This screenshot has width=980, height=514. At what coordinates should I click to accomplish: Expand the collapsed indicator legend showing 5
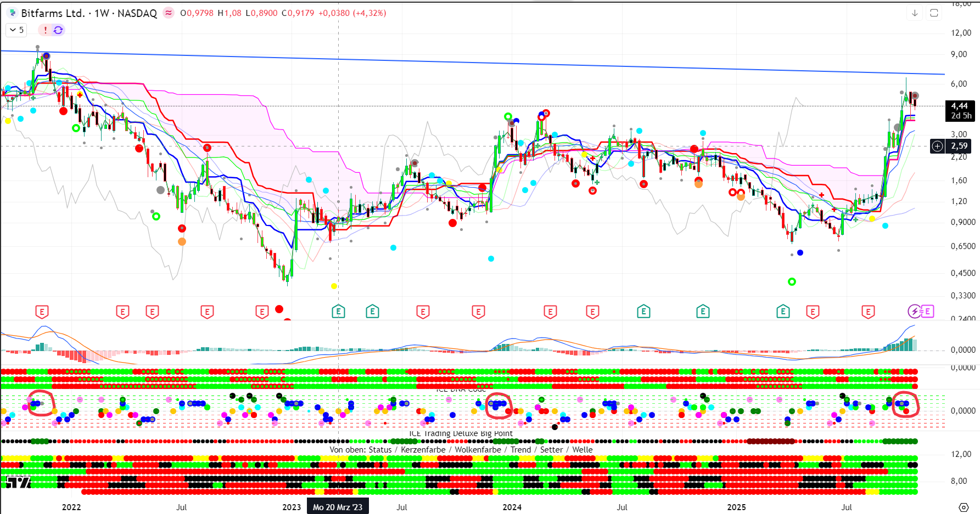16,30
